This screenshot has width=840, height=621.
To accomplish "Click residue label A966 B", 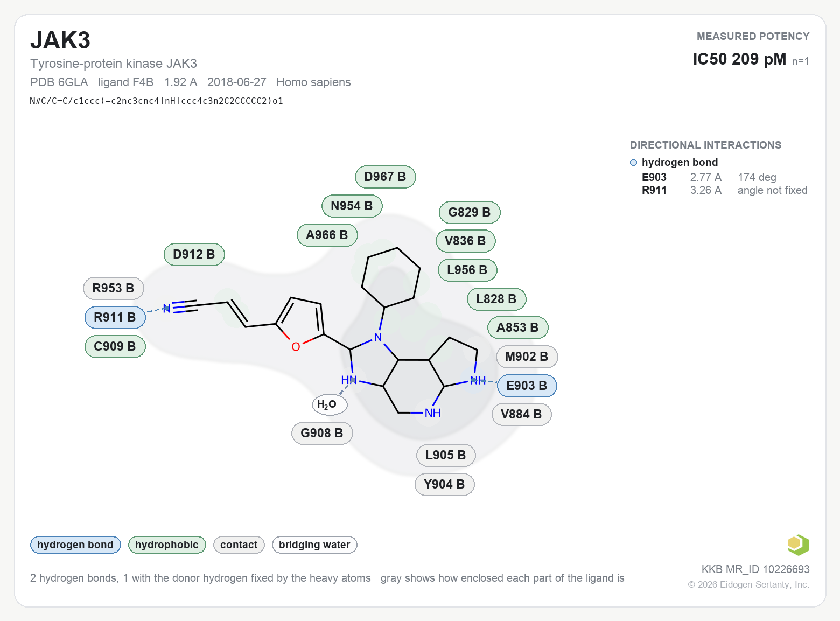I will point(327,235).
